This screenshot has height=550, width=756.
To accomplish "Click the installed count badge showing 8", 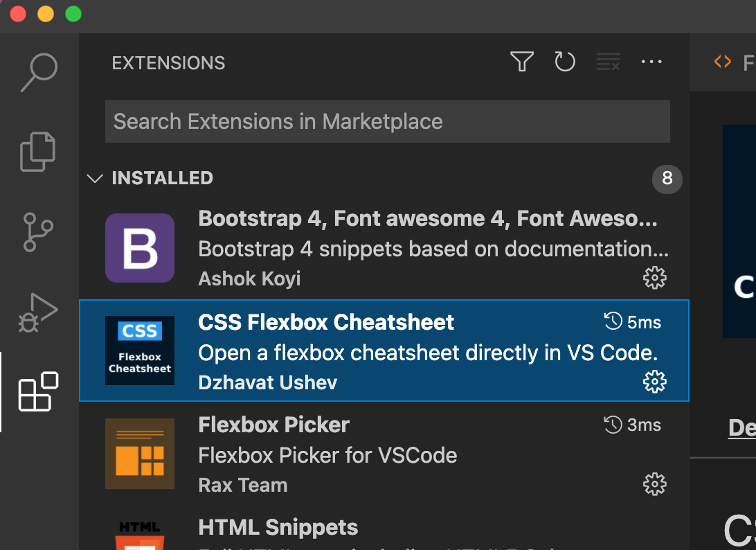I will click(x=667, y=179).
